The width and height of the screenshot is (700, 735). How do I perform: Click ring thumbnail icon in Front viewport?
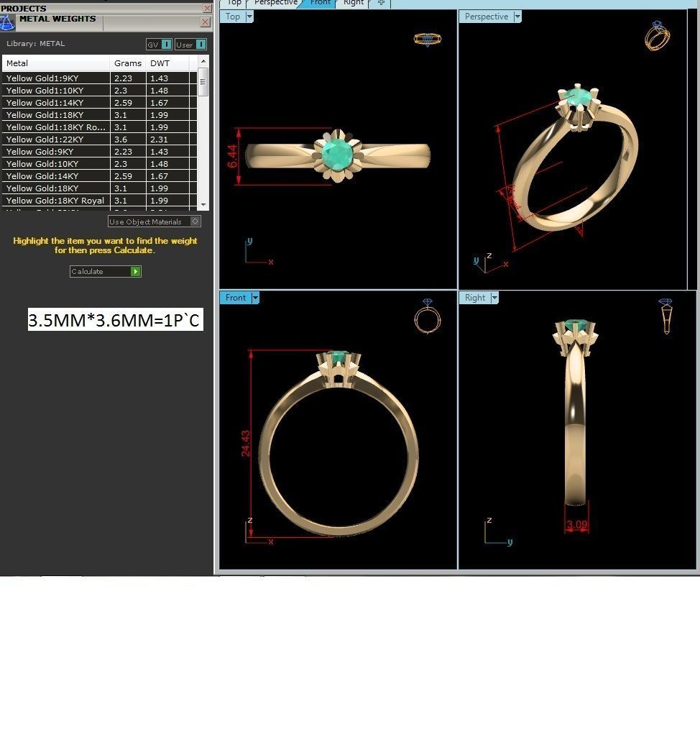(428, 316)
